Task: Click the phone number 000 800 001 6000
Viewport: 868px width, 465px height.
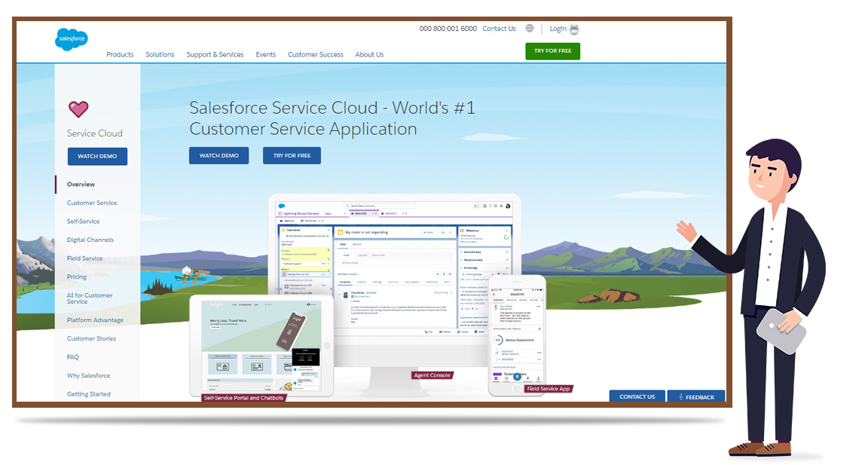Action: (448, 28)
